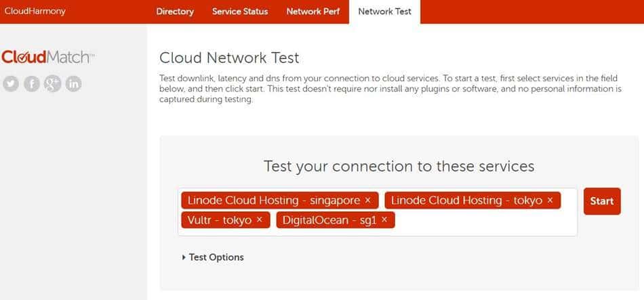Open the Network Perf page
Screen dimensions: 644x300
click(313, 12)
